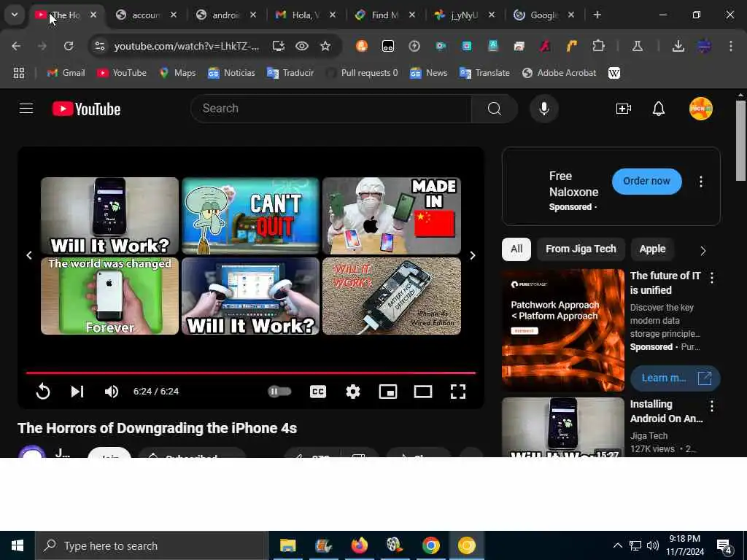747x560 pixels.
Task: Open menu for Installing Android video
Action: point(712,405)
